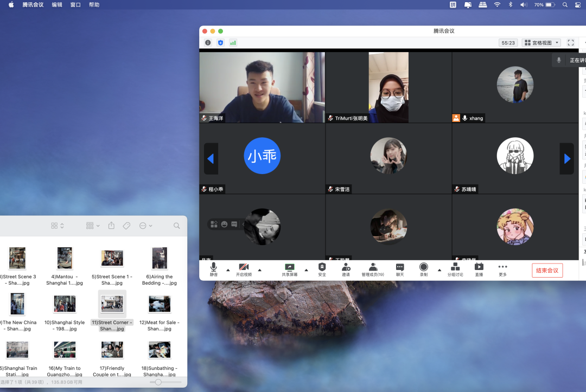Open Spotlight search in menu bar
586x392 pixels.
(565, 5)
